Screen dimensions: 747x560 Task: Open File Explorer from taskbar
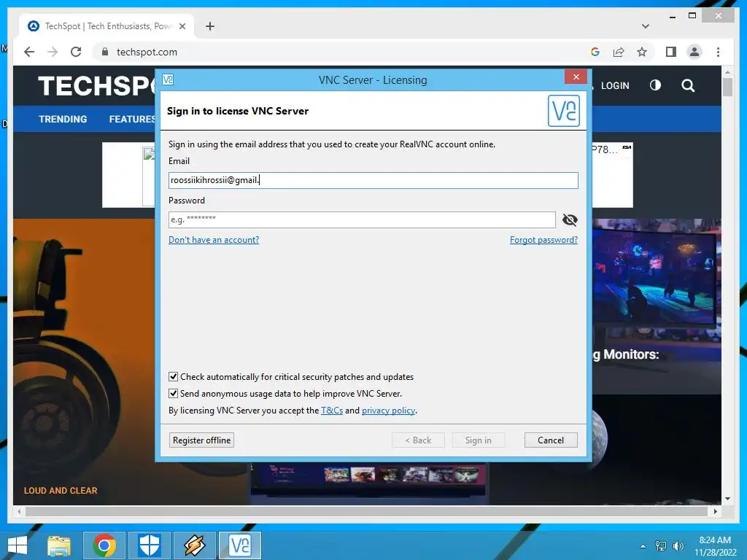[59, 545]
